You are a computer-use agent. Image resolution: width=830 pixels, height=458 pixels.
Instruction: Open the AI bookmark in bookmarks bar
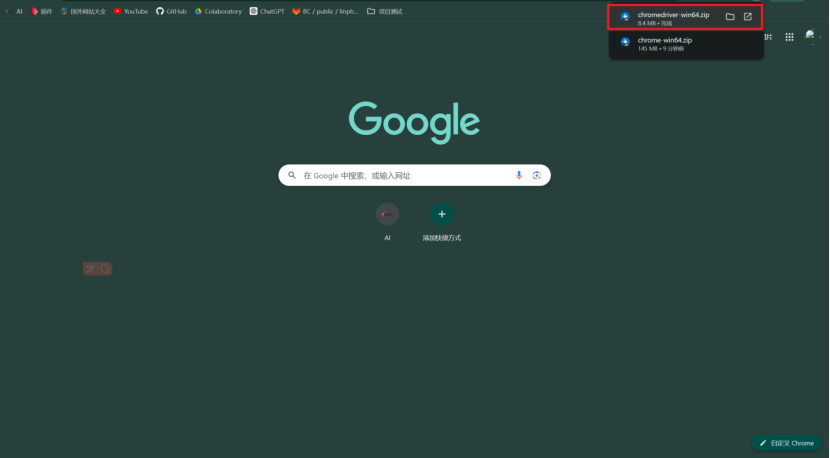click(14, 11)
